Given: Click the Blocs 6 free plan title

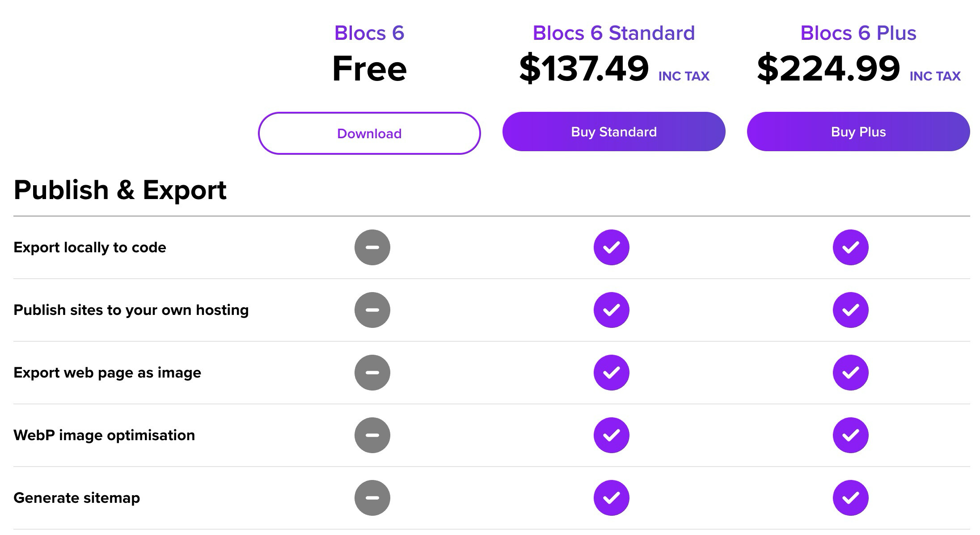Looking at the screenshot, I should pos(369,33).
